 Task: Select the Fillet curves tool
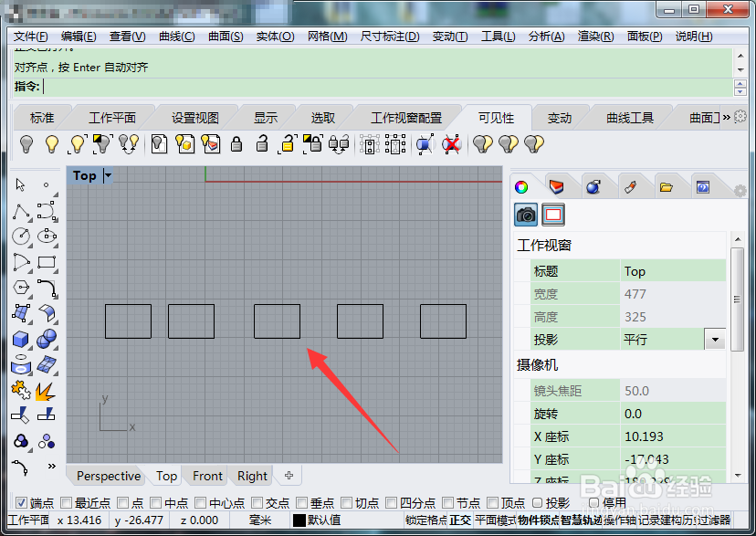(x=47, y=288)
